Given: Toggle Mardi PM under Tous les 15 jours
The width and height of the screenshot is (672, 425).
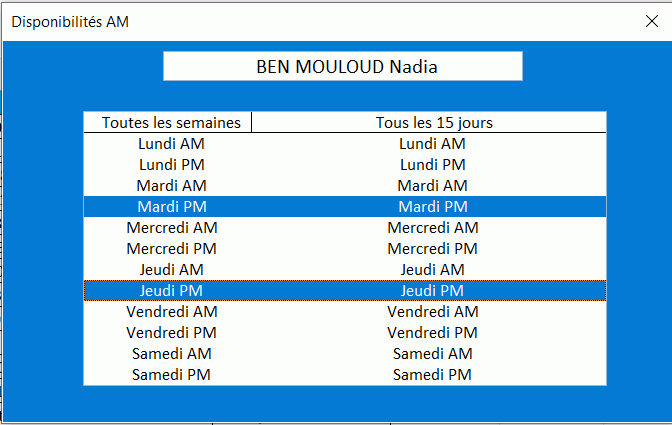Looking at the screenshot, I should pos(433,206).
